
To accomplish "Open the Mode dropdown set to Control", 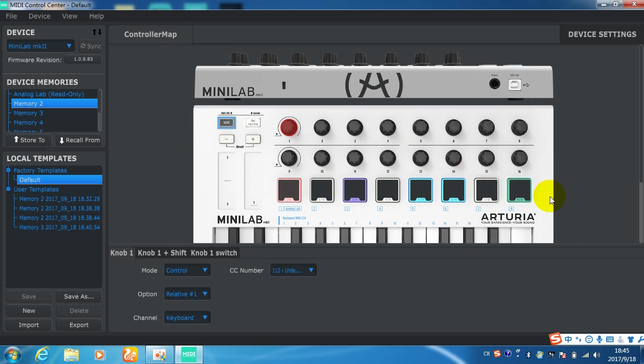I will coord(187,270).
